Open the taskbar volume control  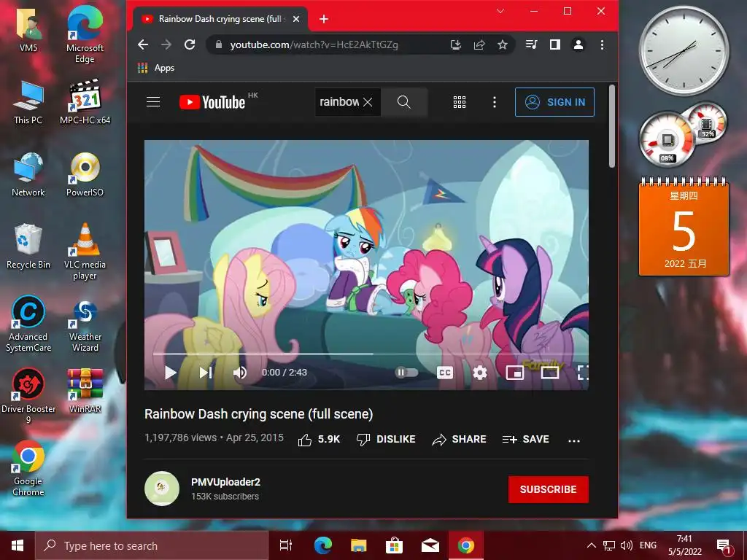click(x=627, y=545)
